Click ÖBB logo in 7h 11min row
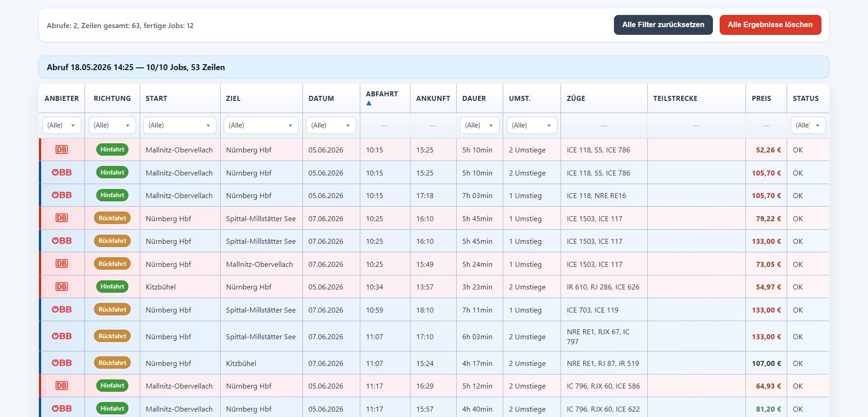Screen dimensions: 868x417 (61, 309)
